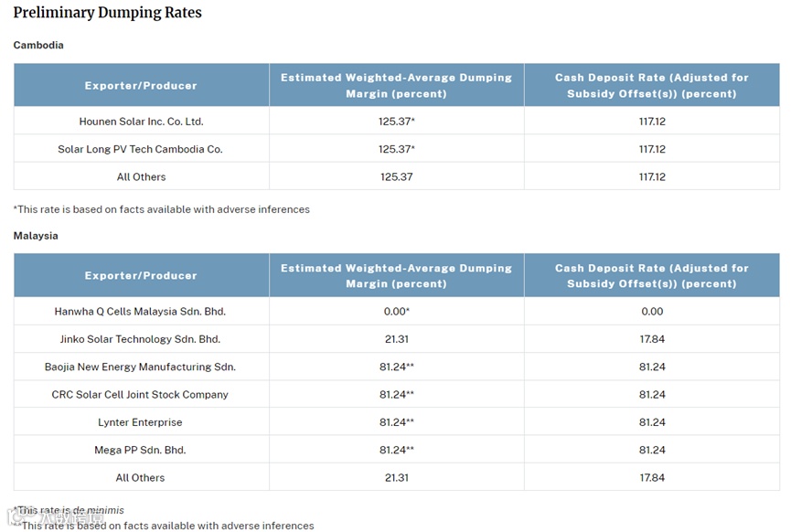The height and width of the screenshot is (532, 791).
Task: Click 117.12 deposit in Cambodia All Others row
Action: (652, 177)
